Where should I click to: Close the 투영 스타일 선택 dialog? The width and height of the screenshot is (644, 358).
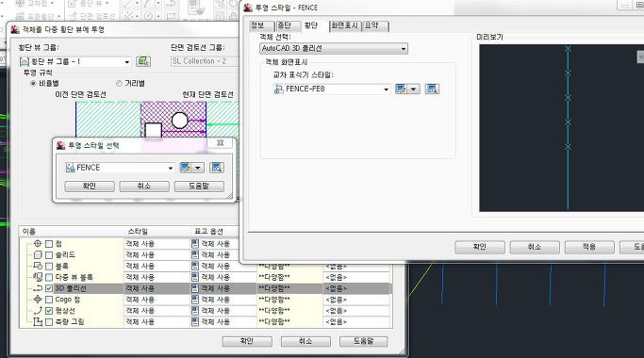coord(220,143)
